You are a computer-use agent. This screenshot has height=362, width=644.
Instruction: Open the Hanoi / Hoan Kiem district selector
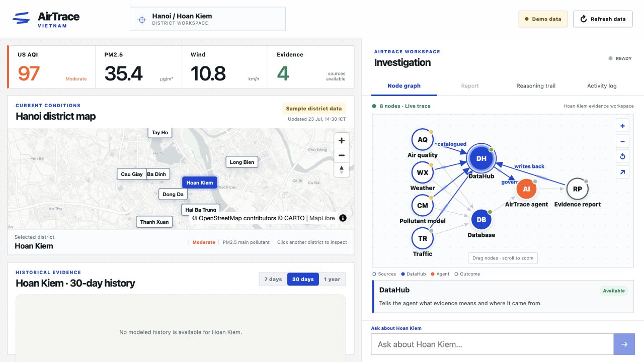[208, 19]
